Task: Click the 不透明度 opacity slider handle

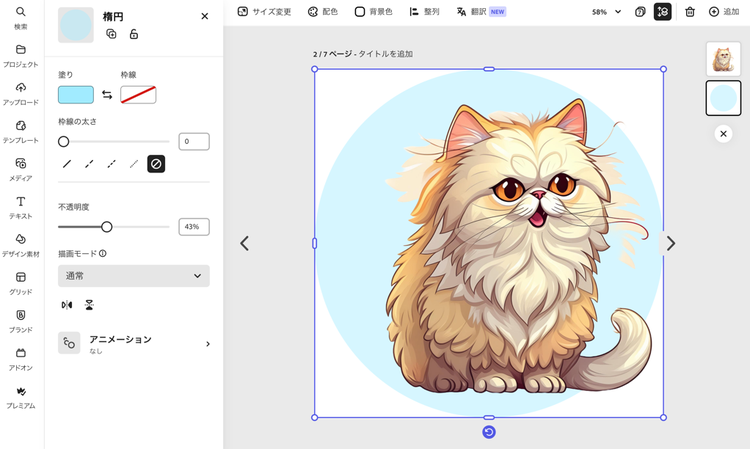Action: [x=107, y=227]
